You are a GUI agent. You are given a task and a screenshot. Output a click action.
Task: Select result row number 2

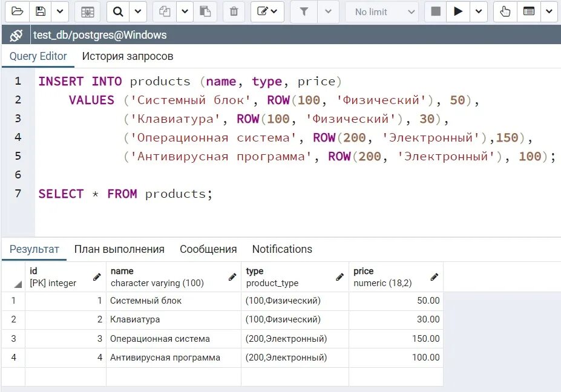point(13,319)
